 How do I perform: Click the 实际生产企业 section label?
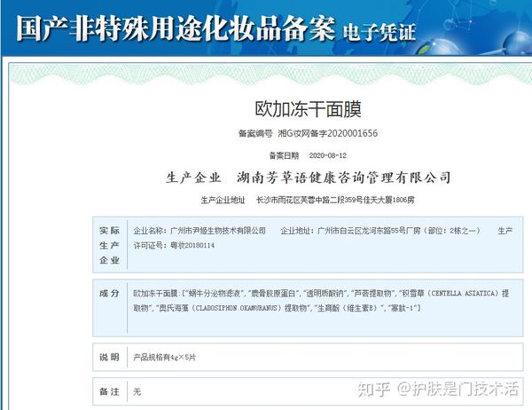(109, 245)
